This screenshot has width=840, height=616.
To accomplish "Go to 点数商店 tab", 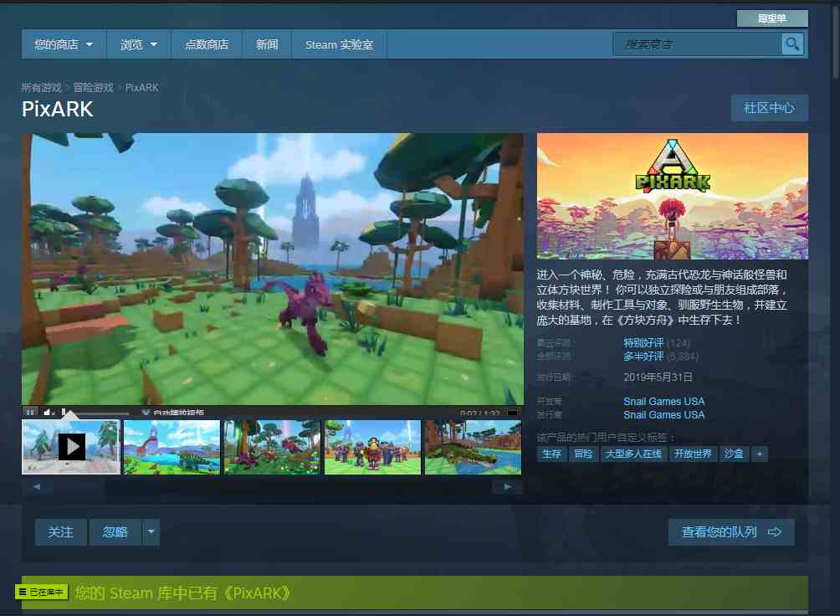I will tap(207, 44).
